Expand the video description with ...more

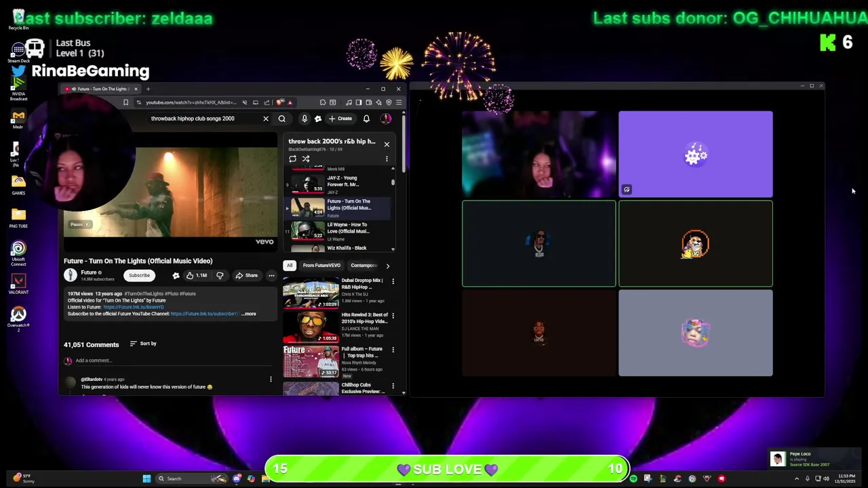(x=249, y=314)
